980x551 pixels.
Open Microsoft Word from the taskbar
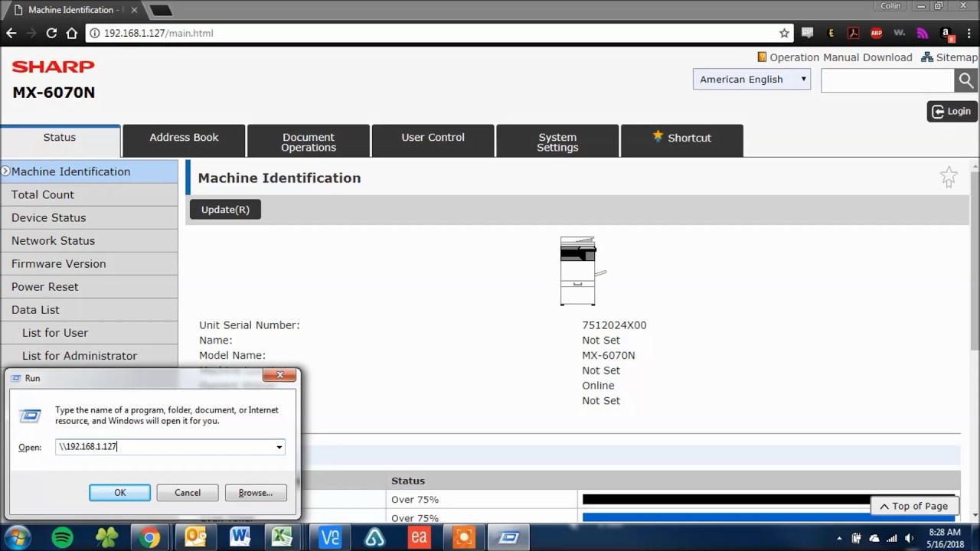(x=240, y=537)
